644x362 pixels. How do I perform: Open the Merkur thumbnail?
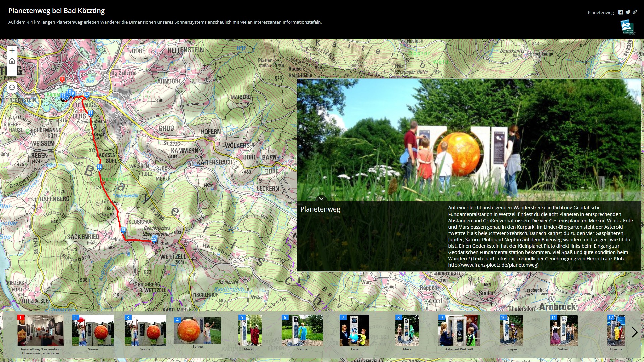pos(250,330)
